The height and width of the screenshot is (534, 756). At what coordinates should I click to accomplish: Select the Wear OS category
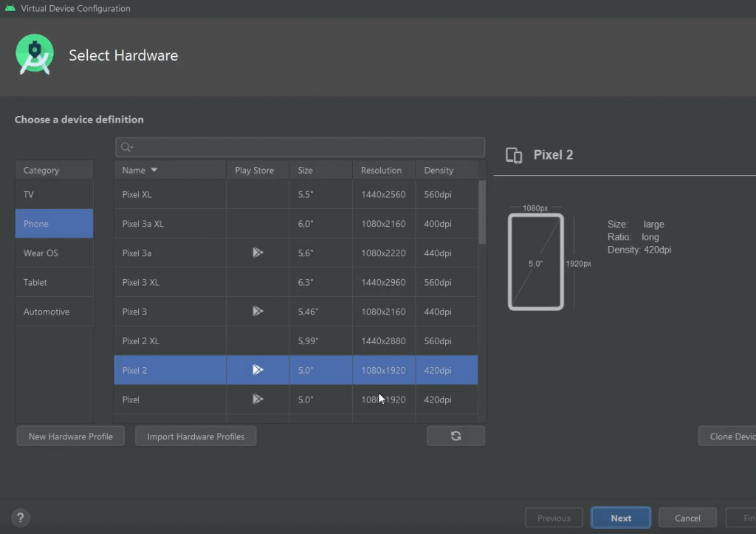tap(54, 253)
